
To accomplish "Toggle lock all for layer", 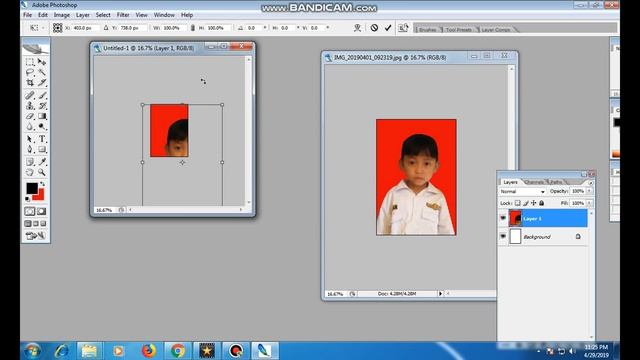I will click(542, 203).
